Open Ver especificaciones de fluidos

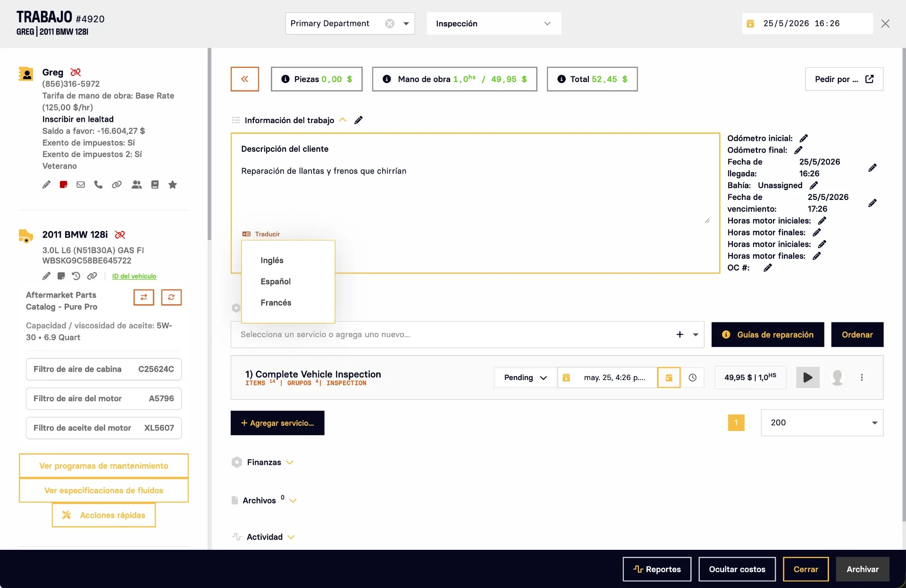(x=104, y=490)
